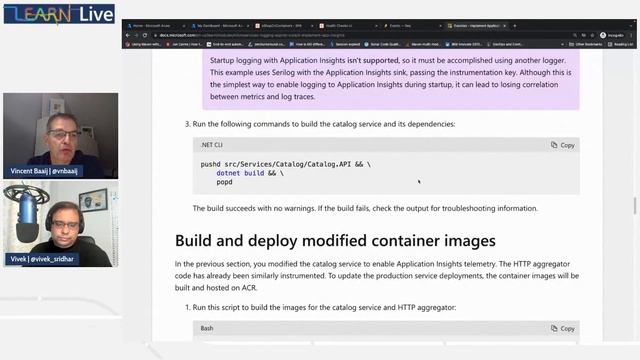This screenshot has height=360, width=640.
Task: Switch to Home - Microsoft Azure tab
Action: tap(155, 26)
